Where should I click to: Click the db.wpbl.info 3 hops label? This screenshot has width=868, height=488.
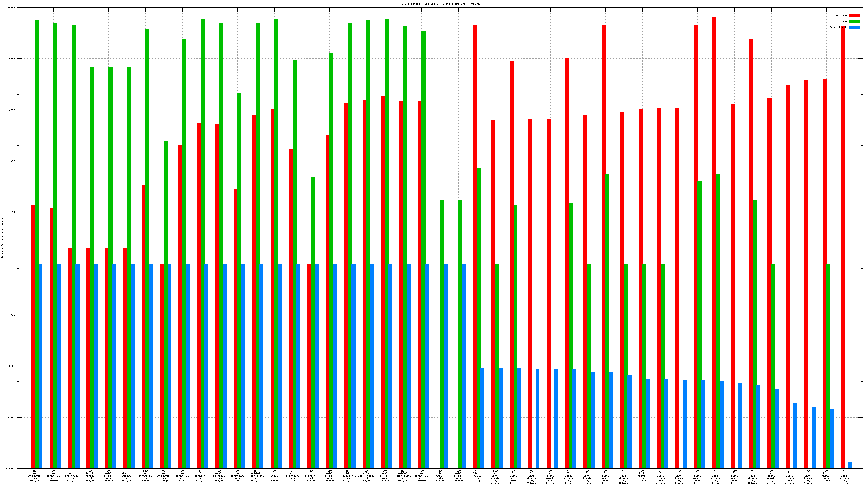pyautogui.click(x=440, y=476)
